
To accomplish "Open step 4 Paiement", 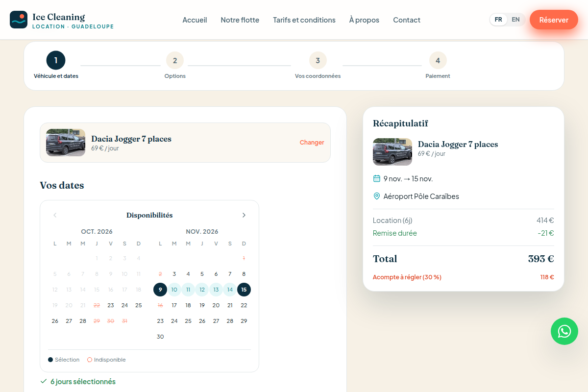I will pyautogui.click(x=438, y=65).
